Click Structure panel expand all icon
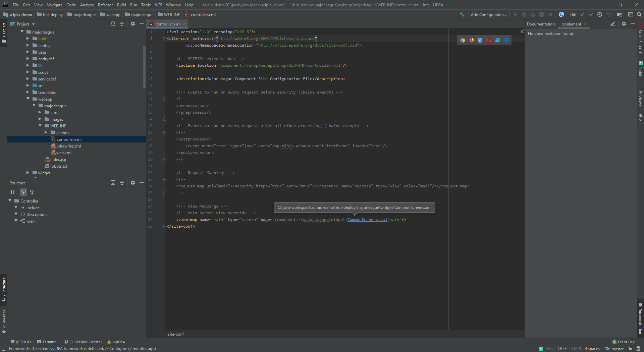This screenshot has height=352, width=644. pos(113,183)
